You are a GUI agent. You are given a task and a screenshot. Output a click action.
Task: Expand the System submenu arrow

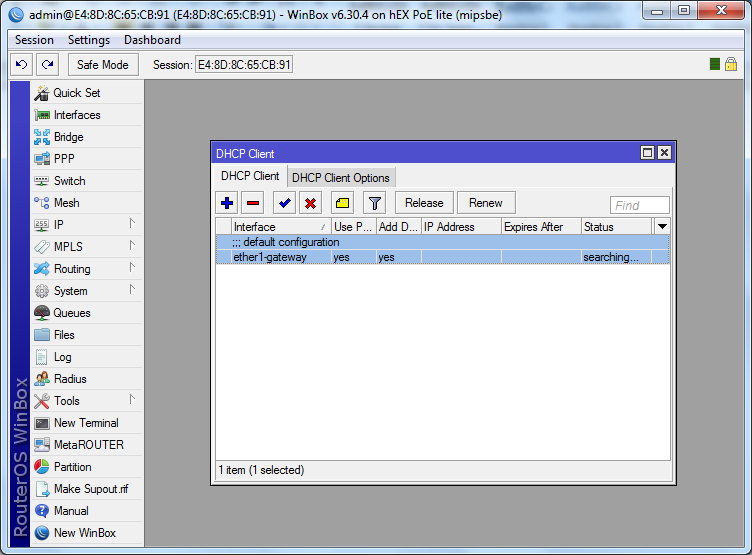[x=132, y=290]
